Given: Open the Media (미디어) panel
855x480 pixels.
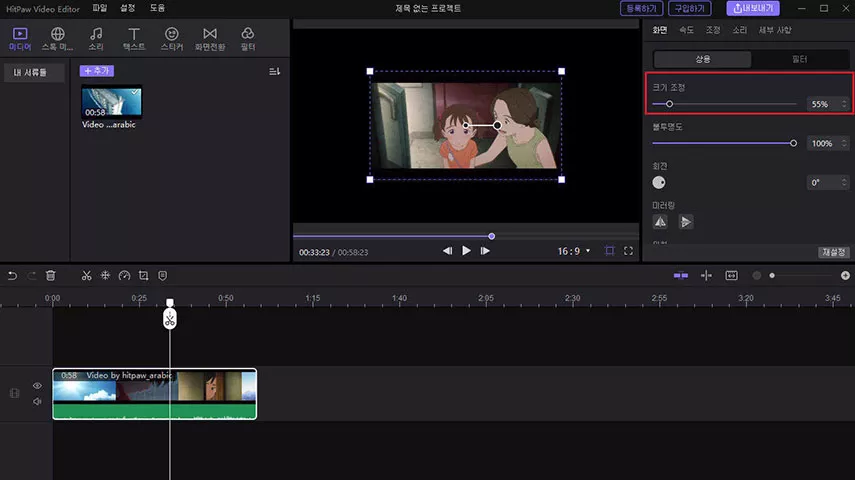Looking at the screenshot, I should [20, 39].
